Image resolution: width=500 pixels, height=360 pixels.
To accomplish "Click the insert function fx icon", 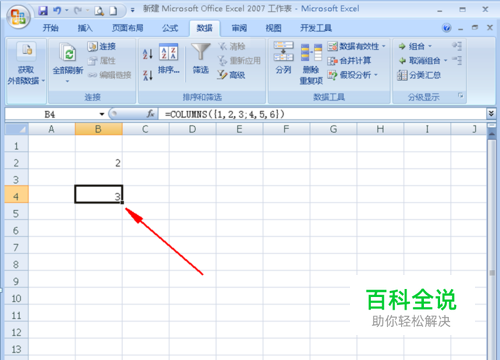I will pyautogui.click(x=151, y=114).
